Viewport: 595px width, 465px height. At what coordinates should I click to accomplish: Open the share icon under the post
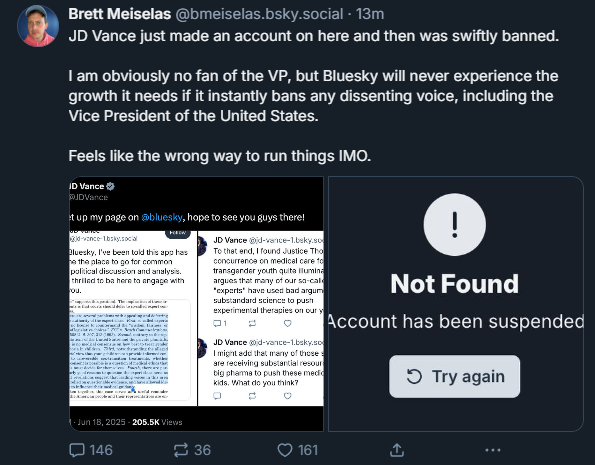397,450
